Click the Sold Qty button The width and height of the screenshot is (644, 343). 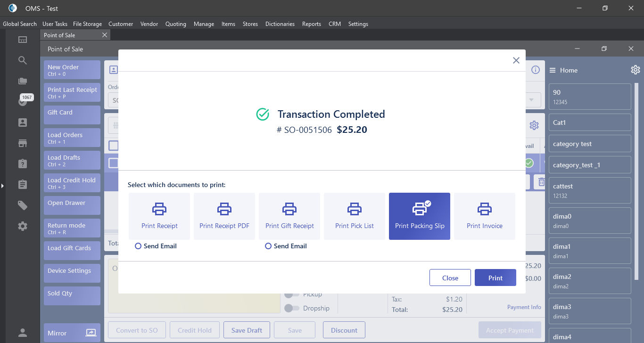[x=72, y=296]
